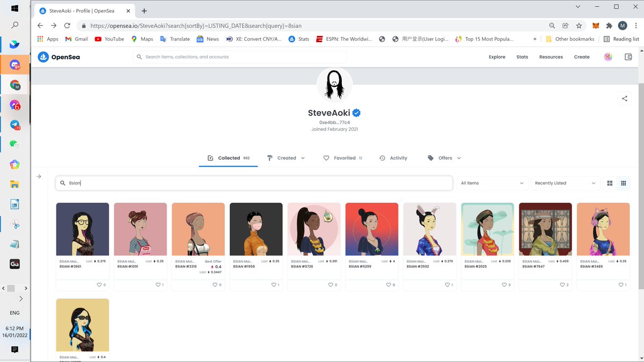Click the OpenSea global search field
This screenshot has height=362, width=644.
240,57
